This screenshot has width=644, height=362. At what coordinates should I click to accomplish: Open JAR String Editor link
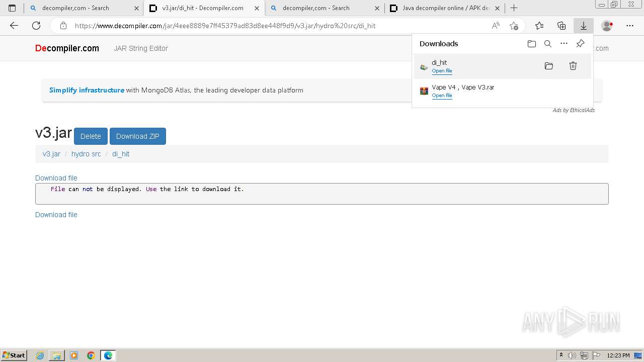coord(141,48)
